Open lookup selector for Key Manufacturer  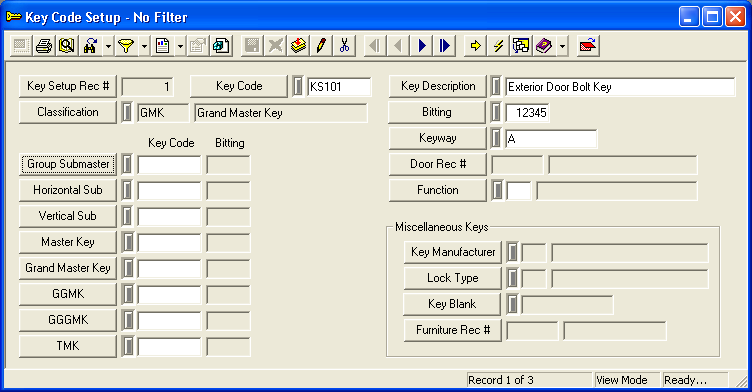[x=513, y=252]
